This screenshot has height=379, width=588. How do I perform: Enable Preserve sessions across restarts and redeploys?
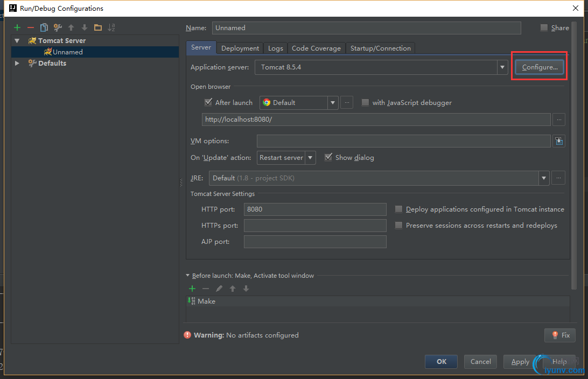pos(398,226)
